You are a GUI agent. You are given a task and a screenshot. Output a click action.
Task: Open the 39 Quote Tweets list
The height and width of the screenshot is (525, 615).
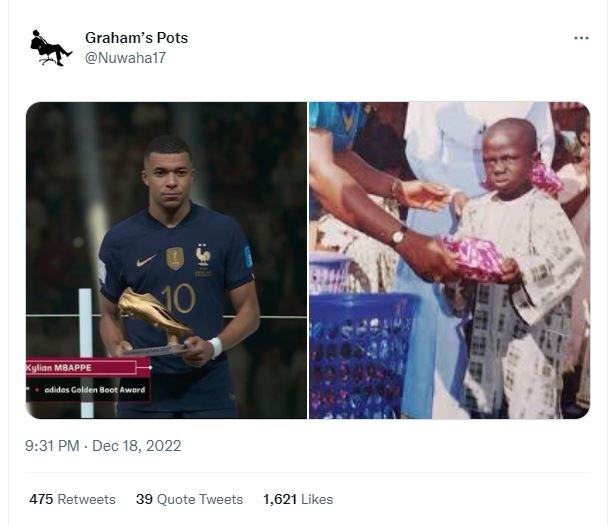pos(189,499)
